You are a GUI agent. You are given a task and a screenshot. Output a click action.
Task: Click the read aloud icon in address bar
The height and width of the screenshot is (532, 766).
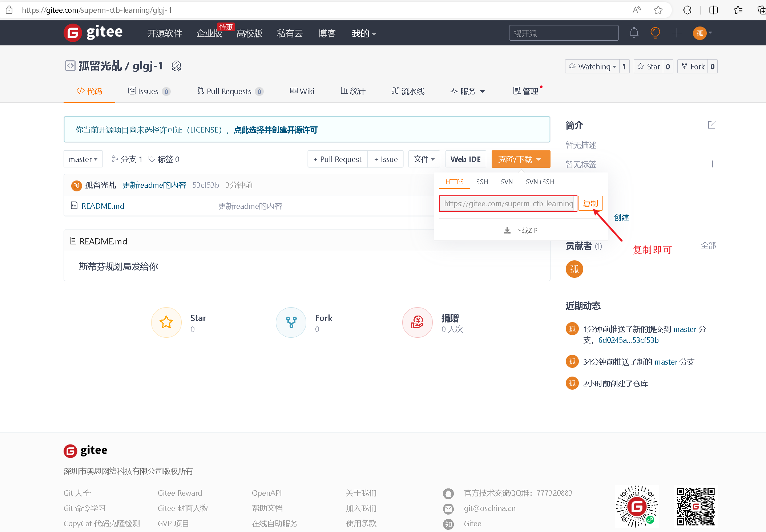pyautogui.click(x=636, y=10)
